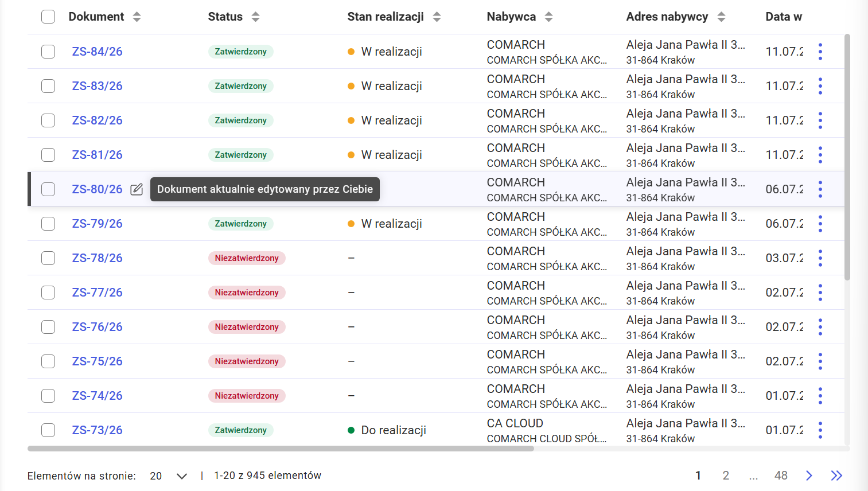The height and width of the screenshot is (491, 868).
Task: Tick the select-all checkbox in header
Action: [48, 17]
